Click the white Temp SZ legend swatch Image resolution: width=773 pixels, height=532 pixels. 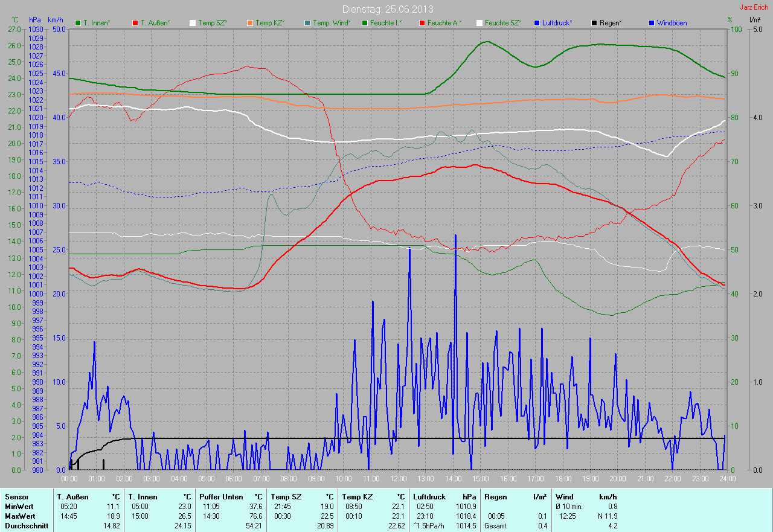tap(193, 23)
